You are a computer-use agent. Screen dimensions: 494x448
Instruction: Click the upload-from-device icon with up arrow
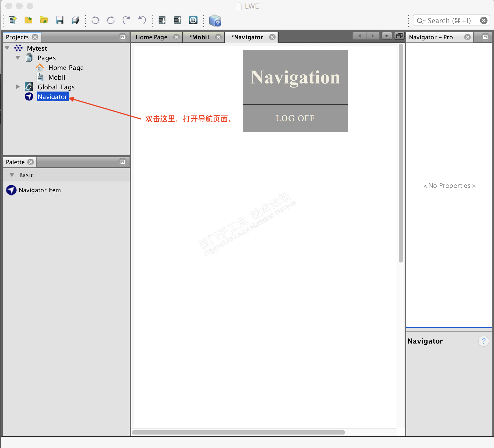pos(177,20)
